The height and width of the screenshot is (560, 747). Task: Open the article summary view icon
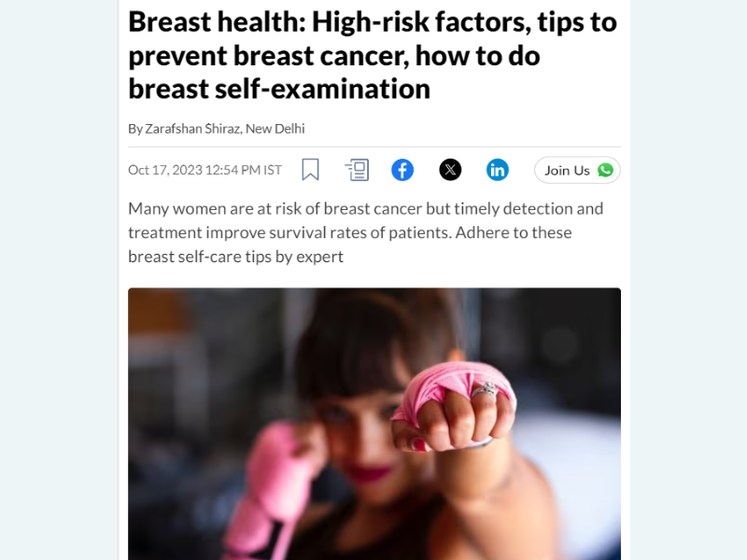(x=357, y=170)
